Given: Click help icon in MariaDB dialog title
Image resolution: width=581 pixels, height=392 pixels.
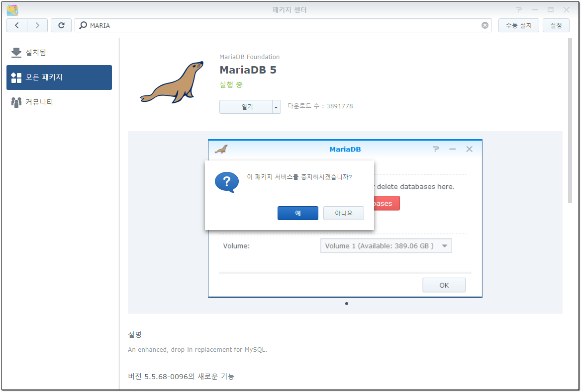Looking at the screenshot, I should 436,149.
